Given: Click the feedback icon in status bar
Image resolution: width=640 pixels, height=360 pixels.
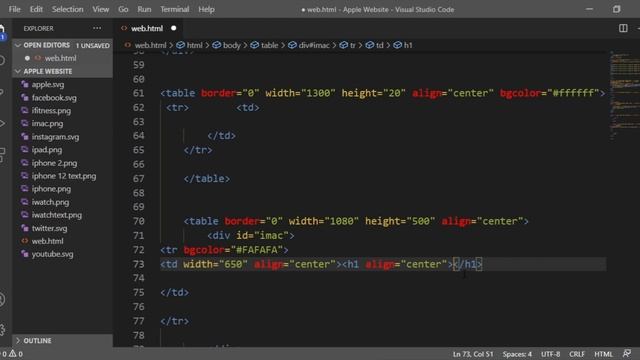Looking at the screenshot, I should click(x=627, y=353).
